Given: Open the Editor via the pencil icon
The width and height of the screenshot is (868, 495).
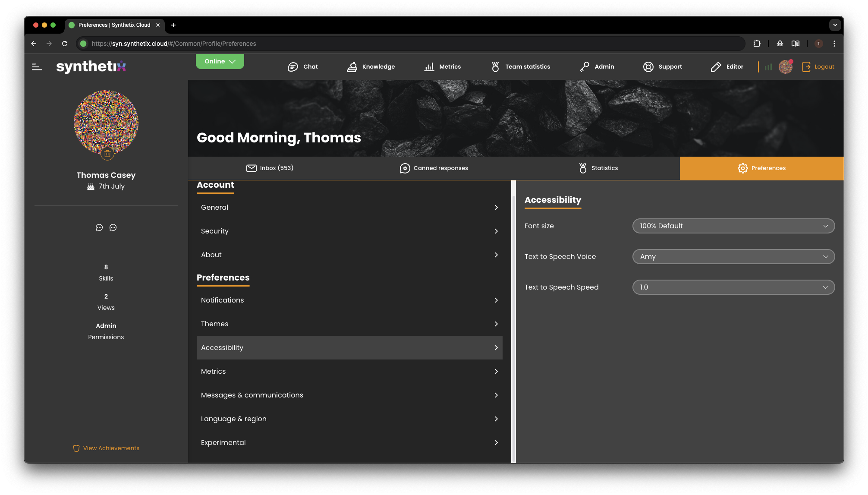Looking at the screenshot, I should (x=716, y=67).
